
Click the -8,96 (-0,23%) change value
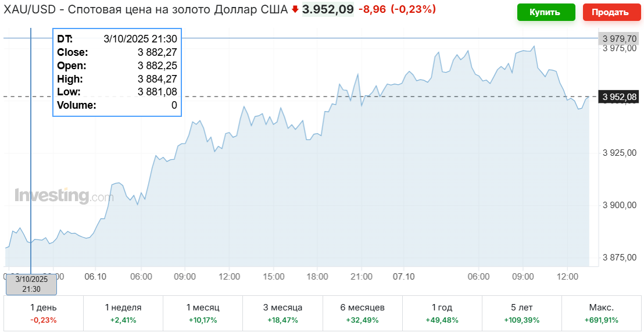tap(397, 10)
